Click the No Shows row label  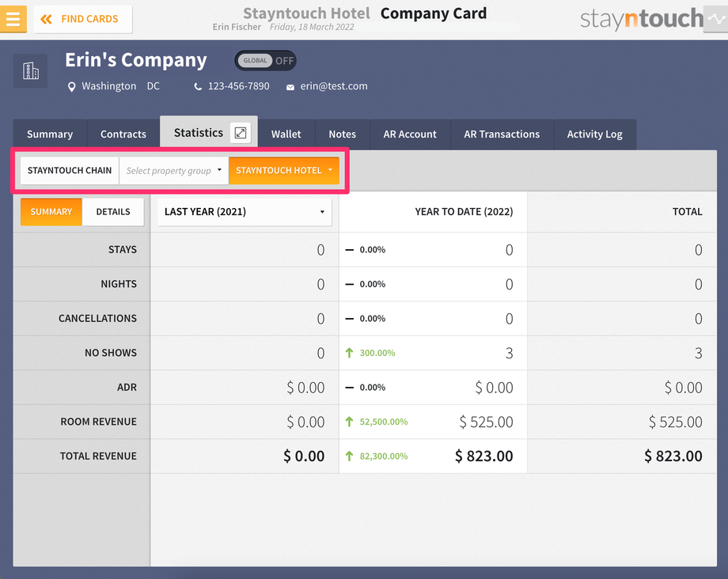click(x=111, y=353)
